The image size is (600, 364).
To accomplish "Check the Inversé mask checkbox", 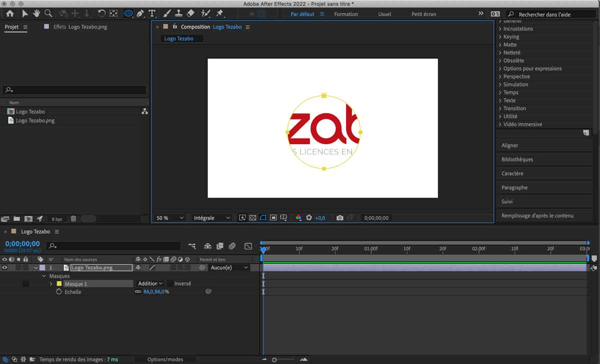I will [170, 284].
